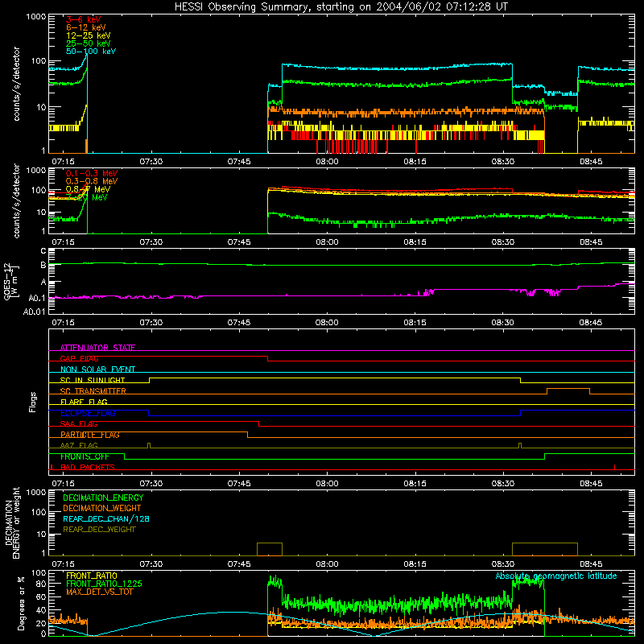Click the A0.01 tick label on GOES axis

[x=34, y=312]
